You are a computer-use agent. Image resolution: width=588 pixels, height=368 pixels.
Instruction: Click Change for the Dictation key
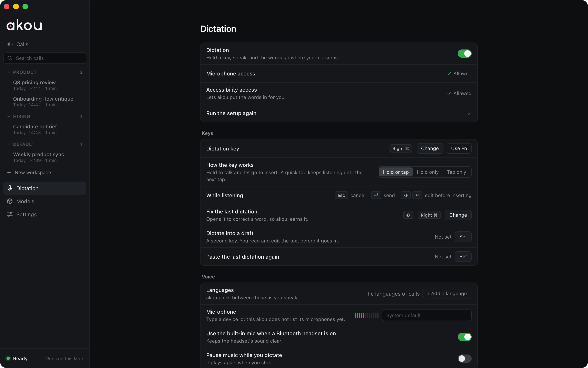click(x=430, y=148)
